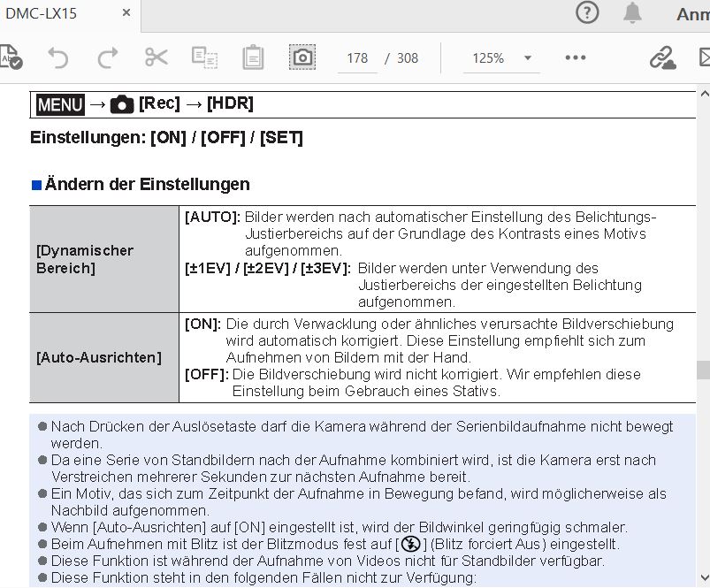The image size is (710, 588).
Task: Click the 'Einstellungen: [ON] / [OFF] / [SET]' line
Action: click(166, 137)
